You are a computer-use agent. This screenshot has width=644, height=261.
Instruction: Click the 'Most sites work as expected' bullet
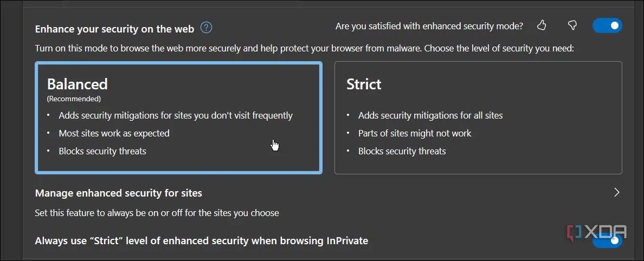114,133
